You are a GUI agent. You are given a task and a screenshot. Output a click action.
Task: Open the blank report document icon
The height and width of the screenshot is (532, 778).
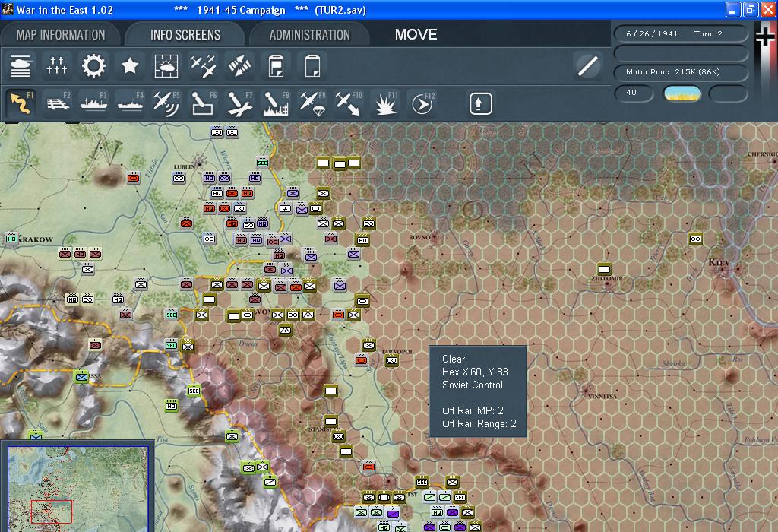click(x=312, y=65)
